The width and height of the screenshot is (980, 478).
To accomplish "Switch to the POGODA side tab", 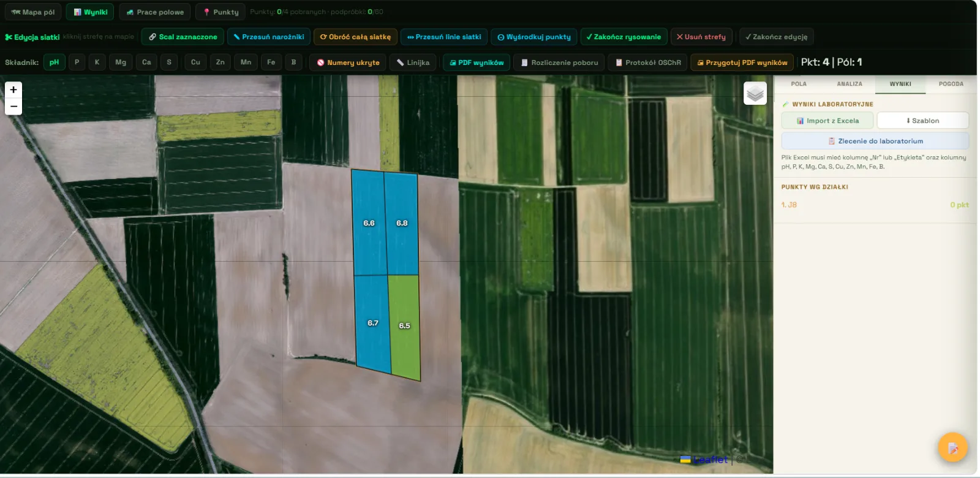I will 951,84.
